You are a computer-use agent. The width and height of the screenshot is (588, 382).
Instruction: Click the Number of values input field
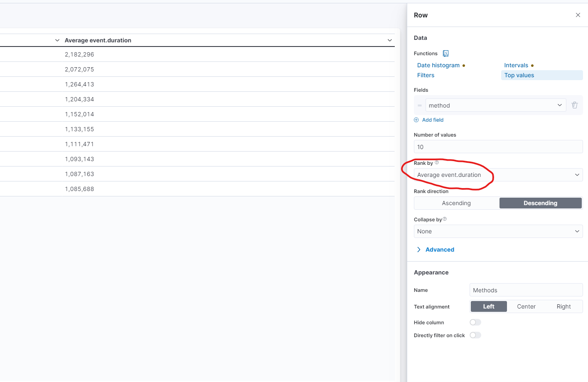(x=498, y=147)
